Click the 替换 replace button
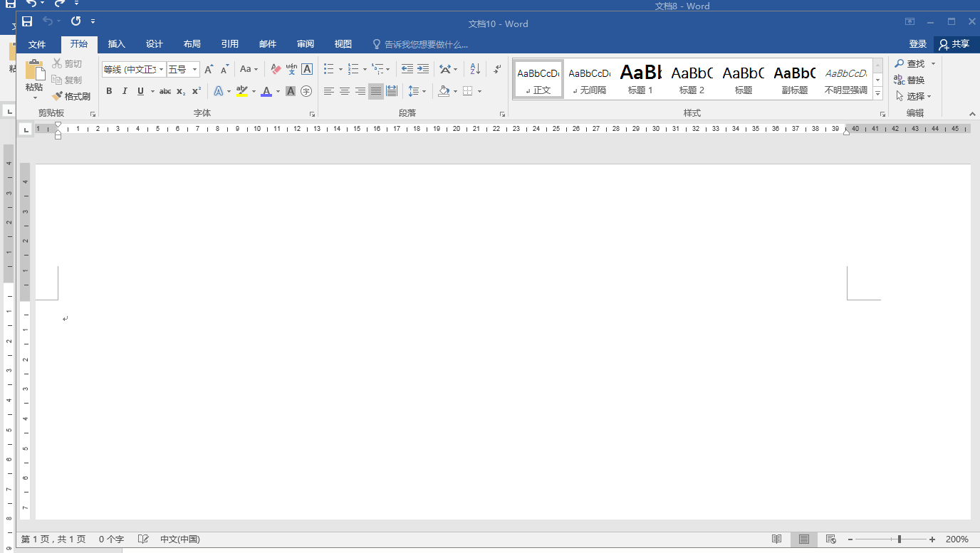 [x=909, y=80]
